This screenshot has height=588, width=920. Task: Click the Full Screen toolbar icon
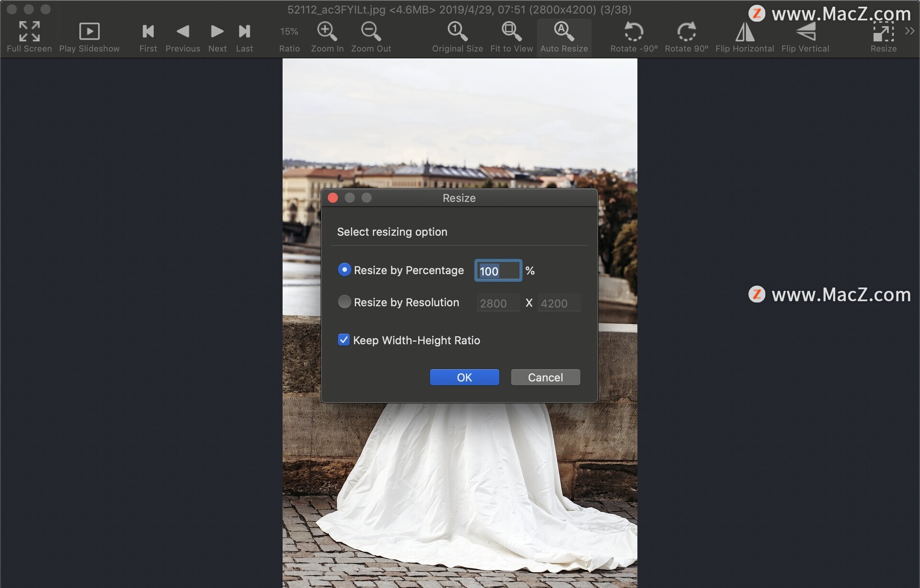coord(29,32)
